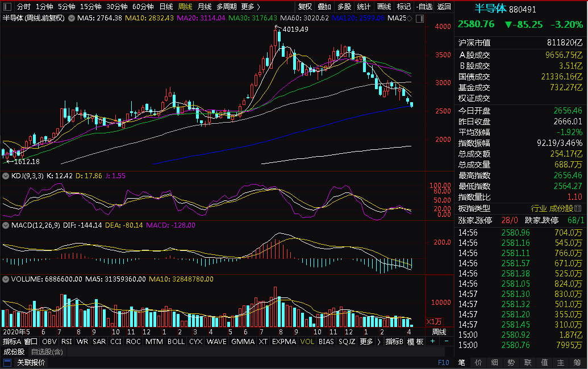Expand the VOLUME indicator options
Viewport: 588px width, 369px height.
pos(6,279)
